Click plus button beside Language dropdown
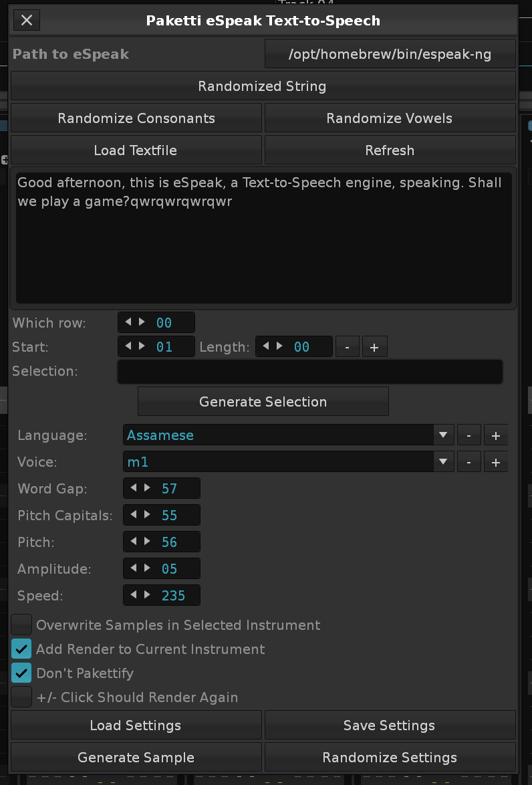Image resolution: width=532 pixels, height=785 pixels. 495,435
